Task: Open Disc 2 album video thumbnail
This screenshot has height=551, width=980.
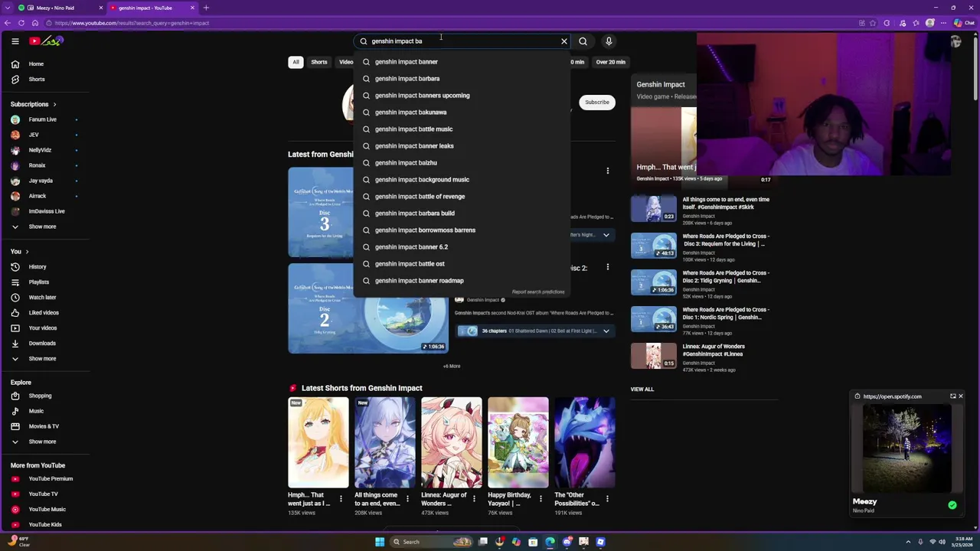Action: 368,308
